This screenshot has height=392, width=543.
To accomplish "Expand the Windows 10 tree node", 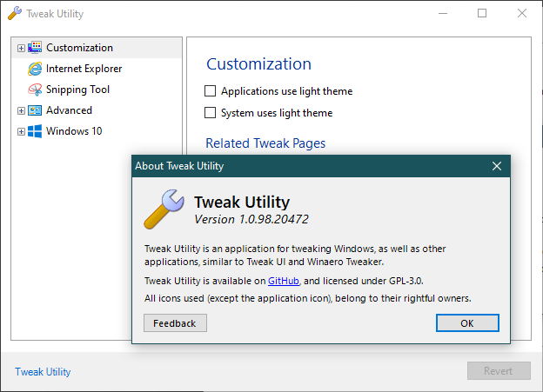I will pos(21,131).
